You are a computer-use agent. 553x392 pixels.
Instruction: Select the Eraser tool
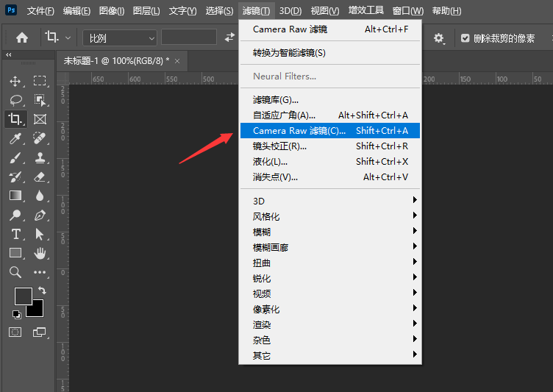coord(40,177)
